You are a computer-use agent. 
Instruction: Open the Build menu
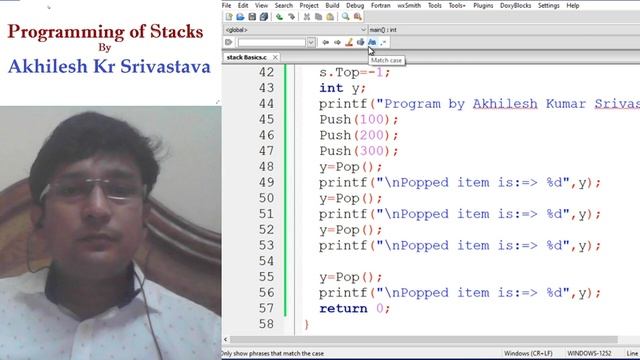pos(332,6)
